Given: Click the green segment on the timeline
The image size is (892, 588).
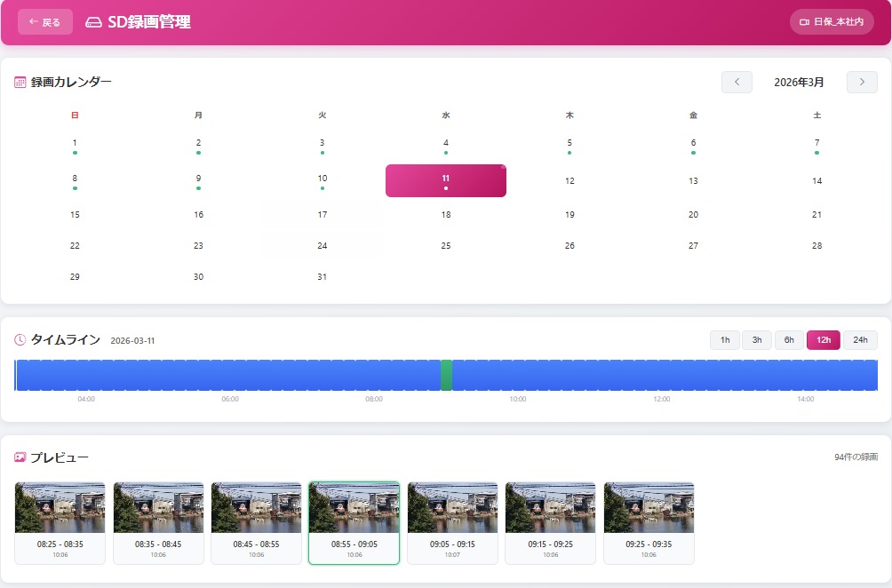Looking at the screenshot, I should pyautogui.click(x=446, y=375).
